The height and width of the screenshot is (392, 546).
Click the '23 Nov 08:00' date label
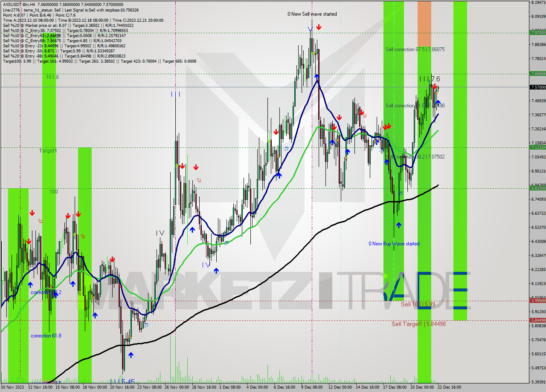149,387
